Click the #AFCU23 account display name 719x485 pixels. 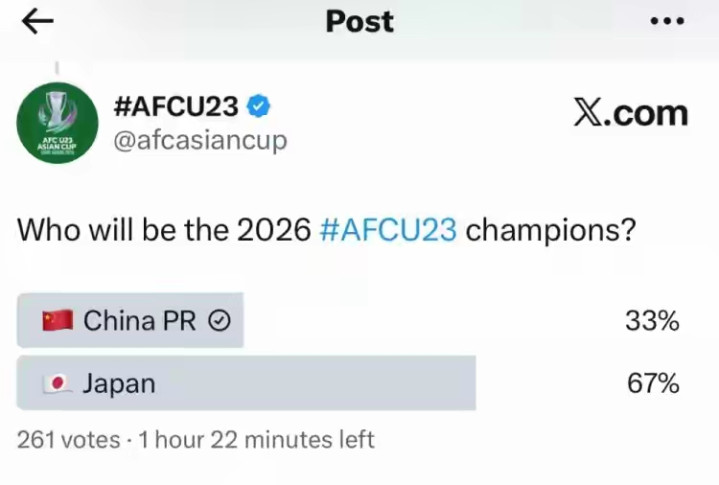pyautogui.click(x=176, y=106)
